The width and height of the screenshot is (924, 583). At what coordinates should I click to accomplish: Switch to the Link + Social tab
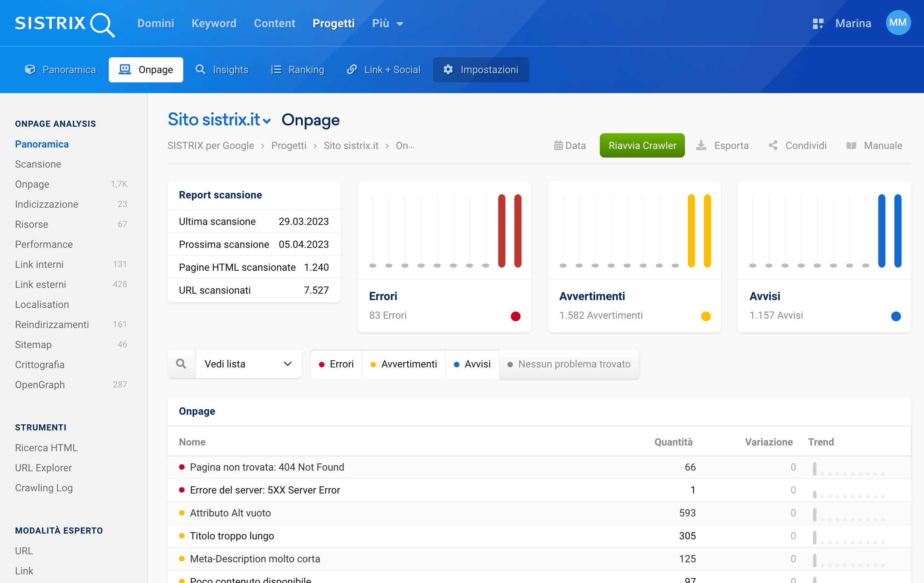coord(384,69)
